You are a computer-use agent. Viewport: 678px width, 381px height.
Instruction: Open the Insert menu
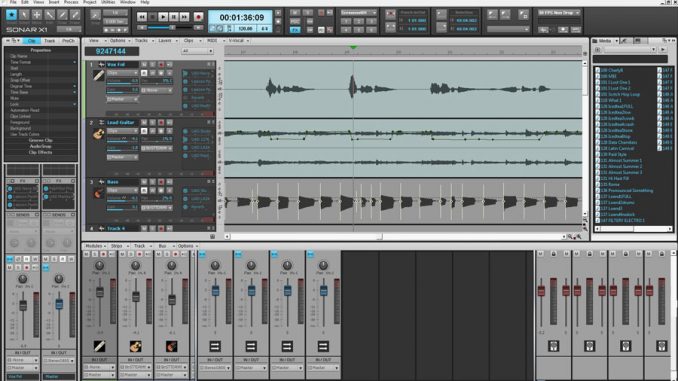coord(54,2)
